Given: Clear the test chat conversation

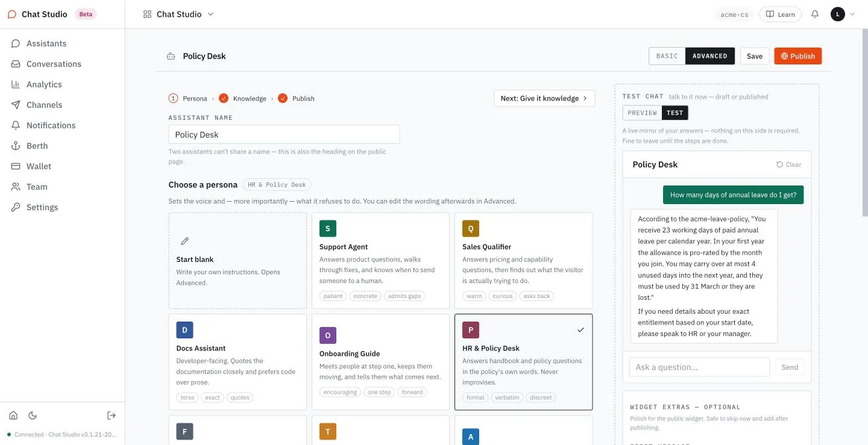Looking at the screenshot, I should pyautogui.click(x=788, y=164).
